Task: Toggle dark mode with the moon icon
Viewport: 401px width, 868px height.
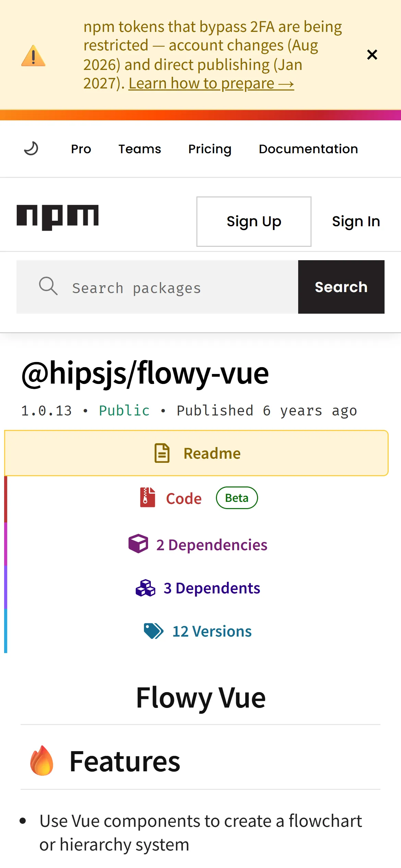Action: [31, 148]
